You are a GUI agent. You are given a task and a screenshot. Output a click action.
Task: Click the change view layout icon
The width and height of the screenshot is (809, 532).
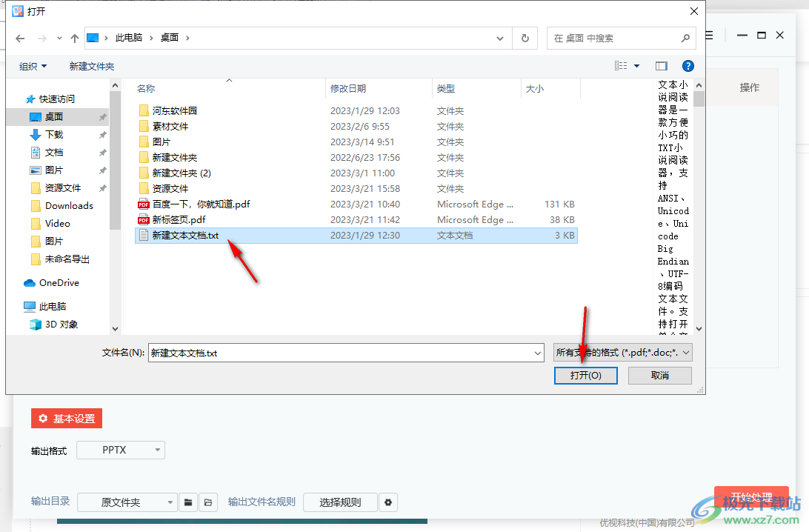coord(621,66)
